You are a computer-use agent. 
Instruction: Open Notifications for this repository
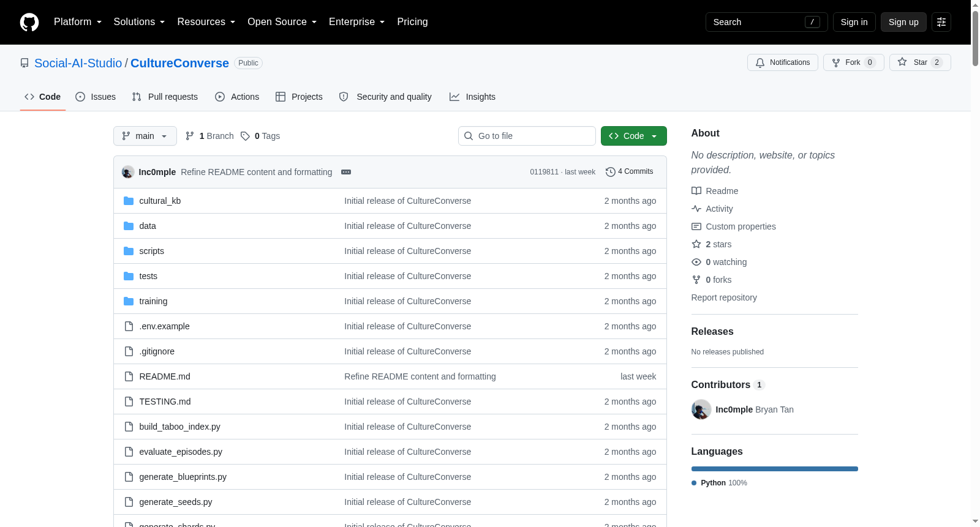(783, 62)
